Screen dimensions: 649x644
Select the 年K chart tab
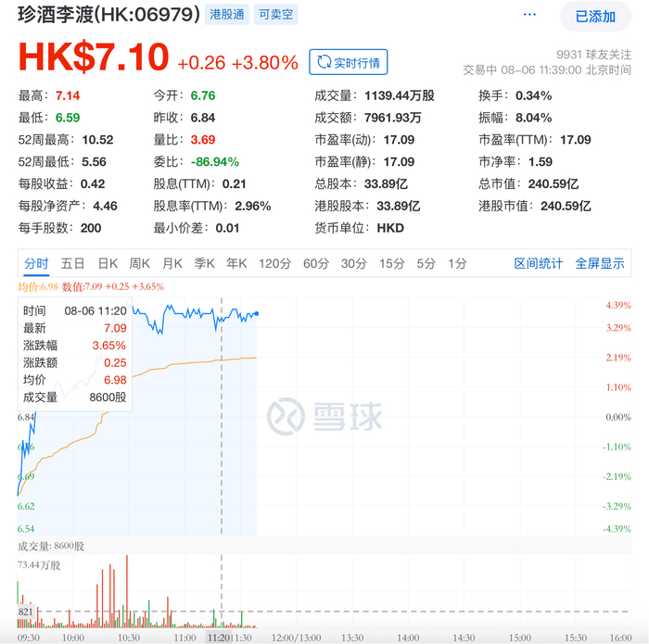[236, 263]
